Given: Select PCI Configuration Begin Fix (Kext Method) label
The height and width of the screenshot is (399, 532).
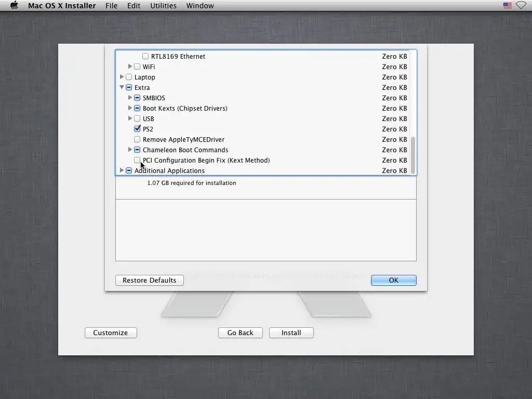Looking at the screenshot, I should point(206,160).
